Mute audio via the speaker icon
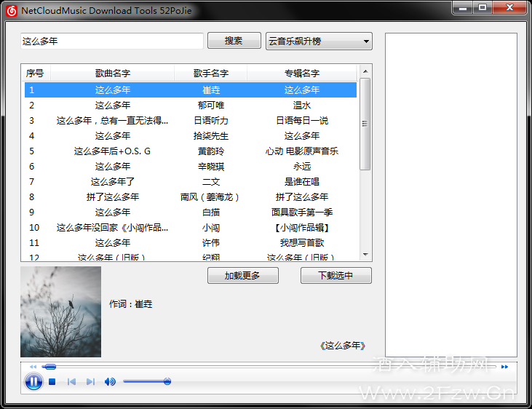This screenshot has width=532, height=409. click(x=110, y=382)
